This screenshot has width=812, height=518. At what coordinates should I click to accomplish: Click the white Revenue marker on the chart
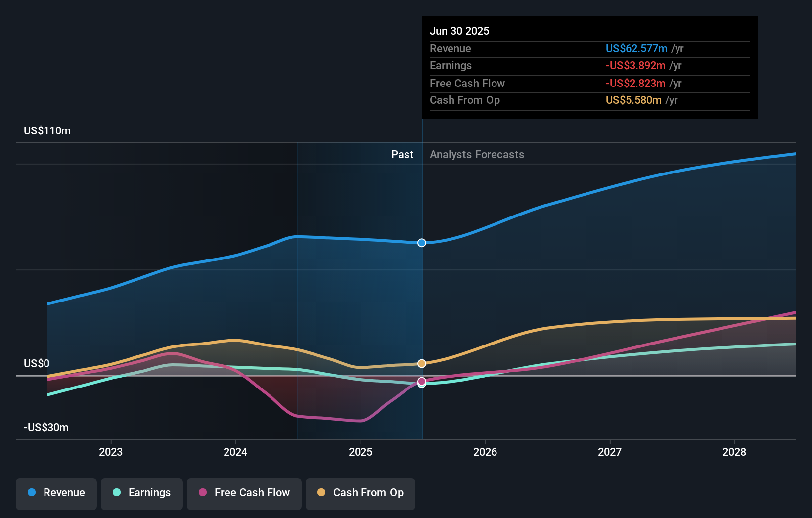tap(421, 243)
